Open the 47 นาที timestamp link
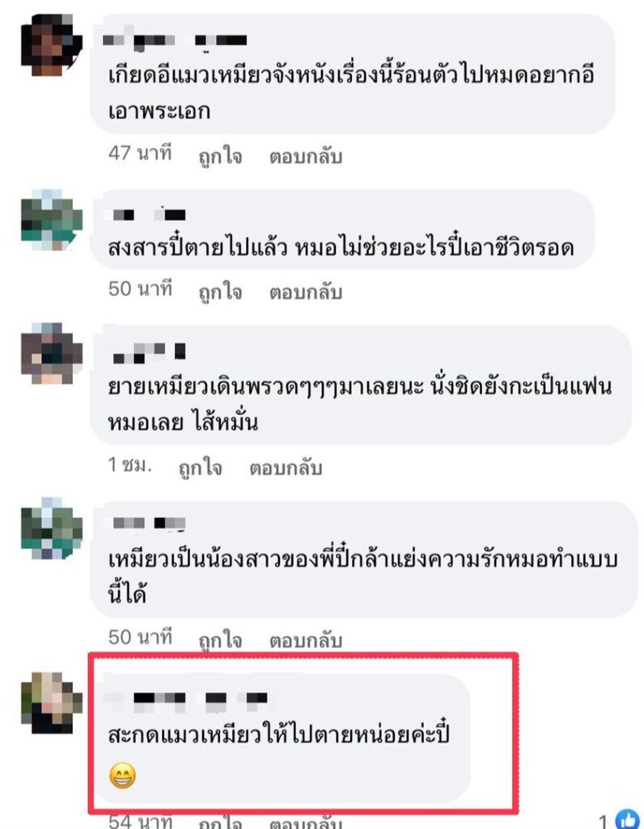This screenshot has width=644, height=829. pyautogui.click(x=140, y=153)
